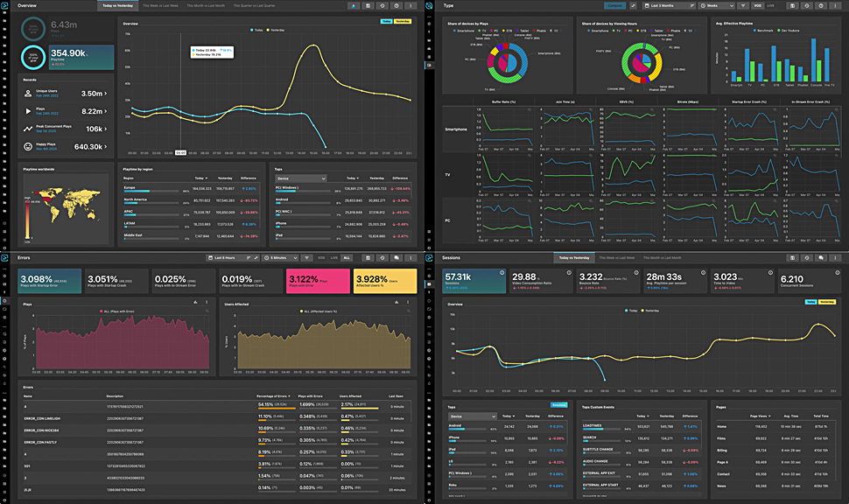Viewport: 849px width, 504px height.
Task: Click the Sessions button in Tops table header
Action: [558, 405]
